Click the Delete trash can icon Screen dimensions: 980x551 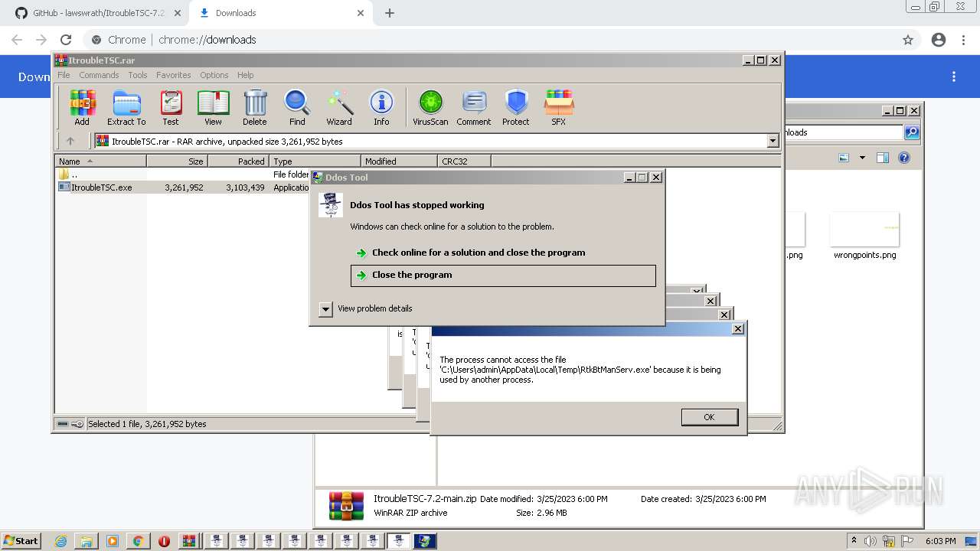255,107
